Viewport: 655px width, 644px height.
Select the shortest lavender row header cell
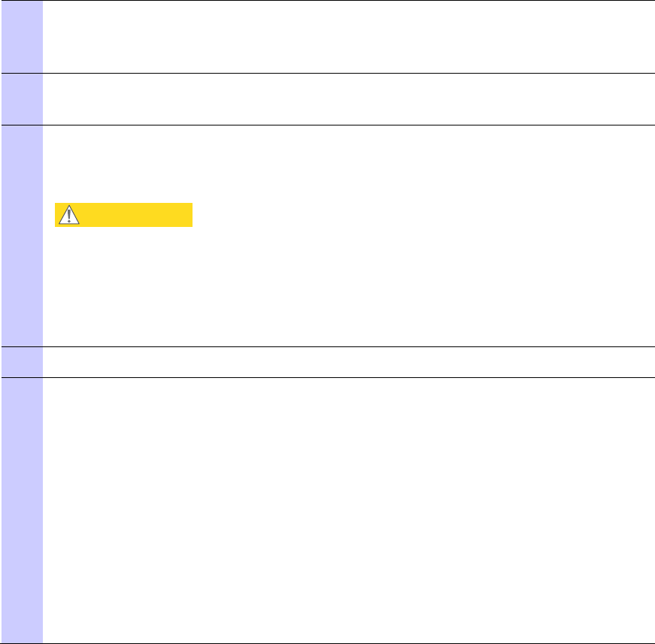(22, 362)
